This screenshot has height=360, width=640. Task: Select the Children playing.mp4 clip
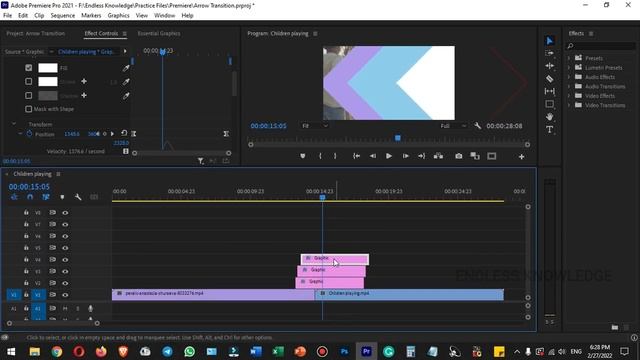click(x=409, y=294)
